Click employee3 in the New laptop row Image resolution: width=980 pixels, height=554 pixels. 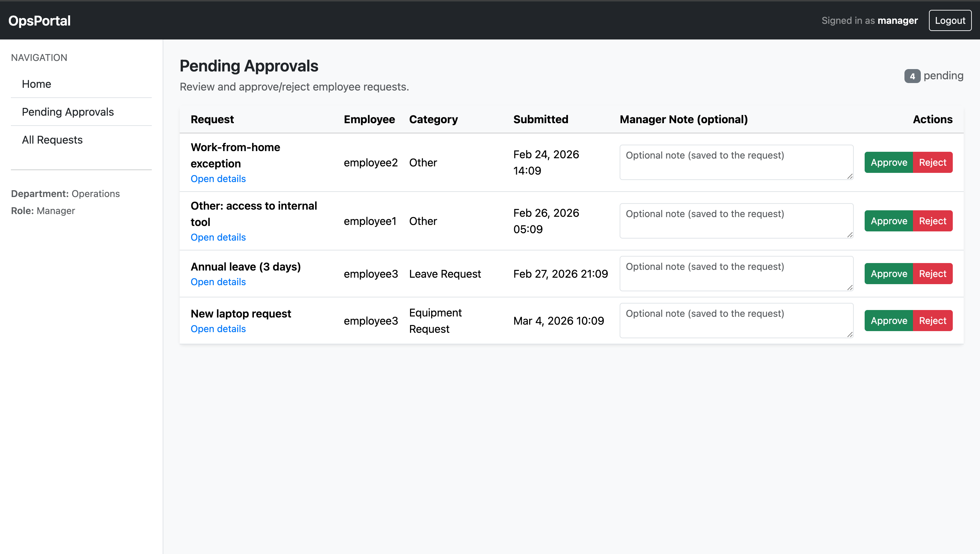click(x=371, y=321)
